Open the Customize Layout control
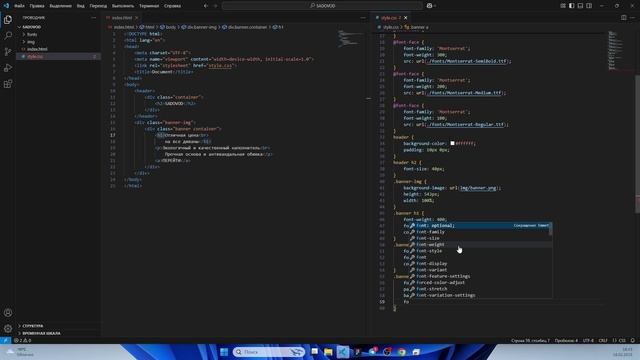640x360 pixels. pos(563,6)
